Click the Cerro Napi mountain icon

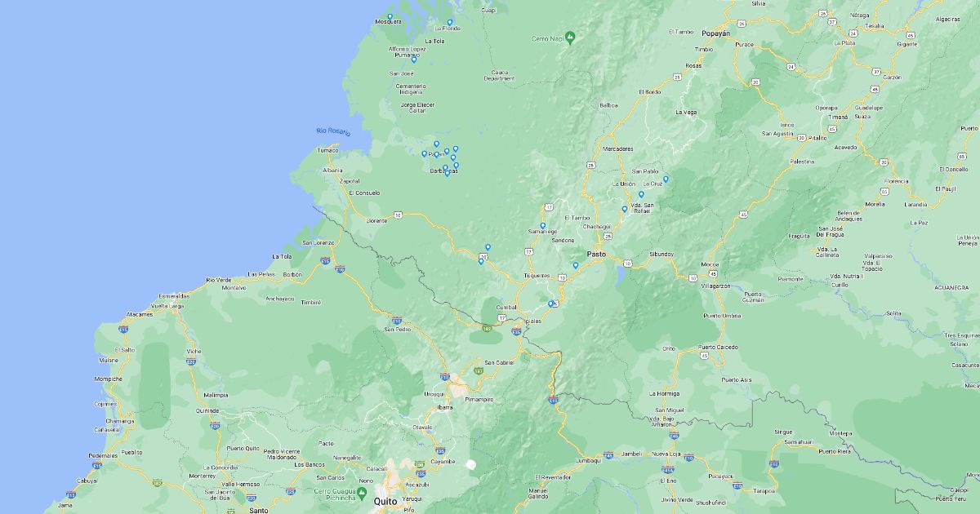point(570,37)
